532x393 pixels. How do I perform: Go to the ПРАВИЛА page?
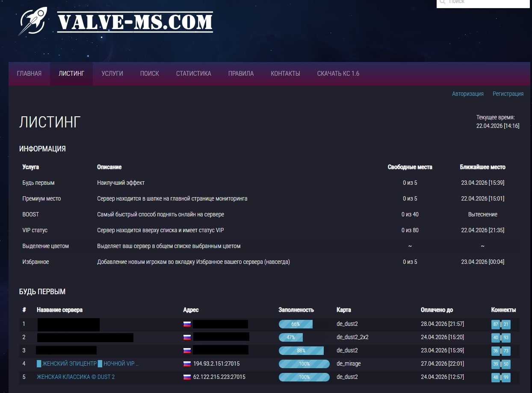click(241, 74)
